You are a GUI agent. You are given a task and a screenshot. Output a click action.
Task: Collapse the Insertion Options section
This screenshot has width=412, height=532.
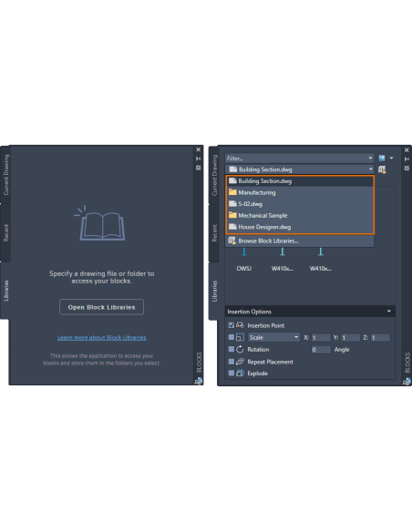tap(389, 312)
